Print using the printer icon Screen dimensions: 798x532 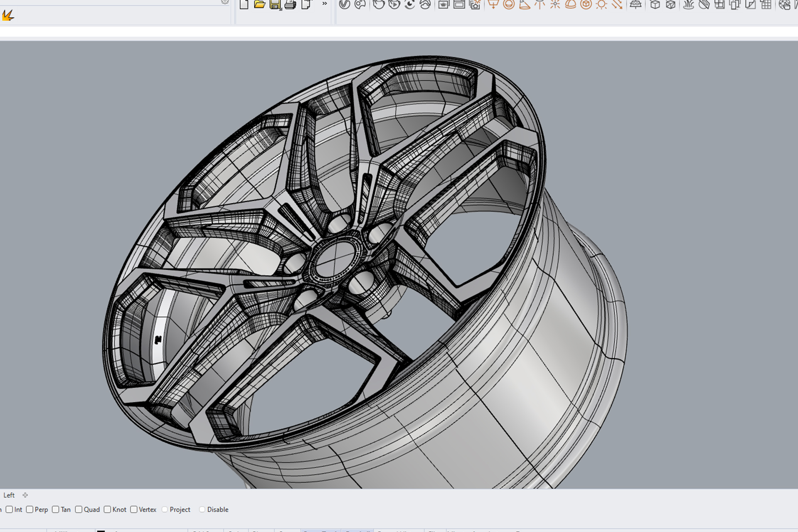(291, 5)
